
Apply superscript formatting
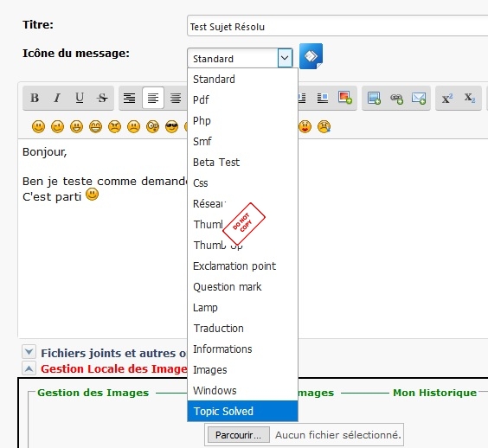(x=447, y=99)
